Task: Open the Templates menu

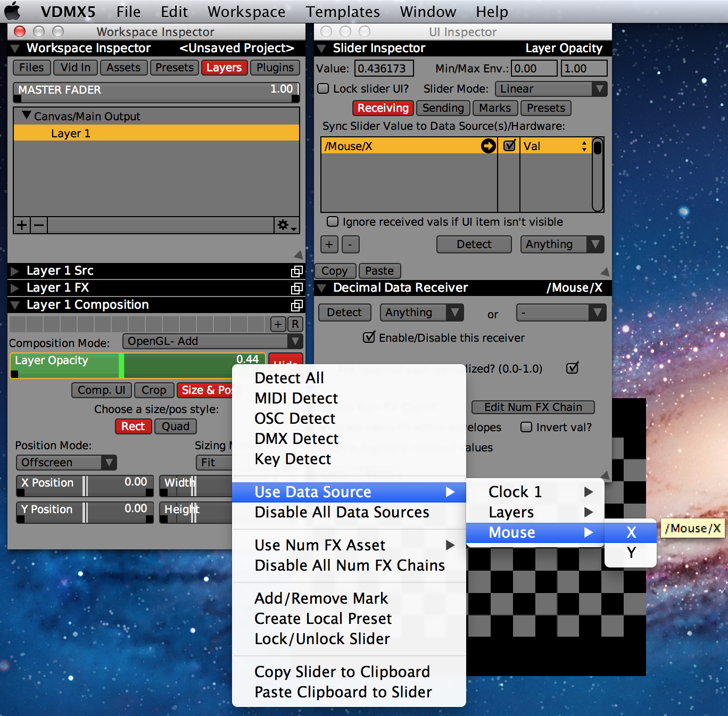Action: coord(343,11)
